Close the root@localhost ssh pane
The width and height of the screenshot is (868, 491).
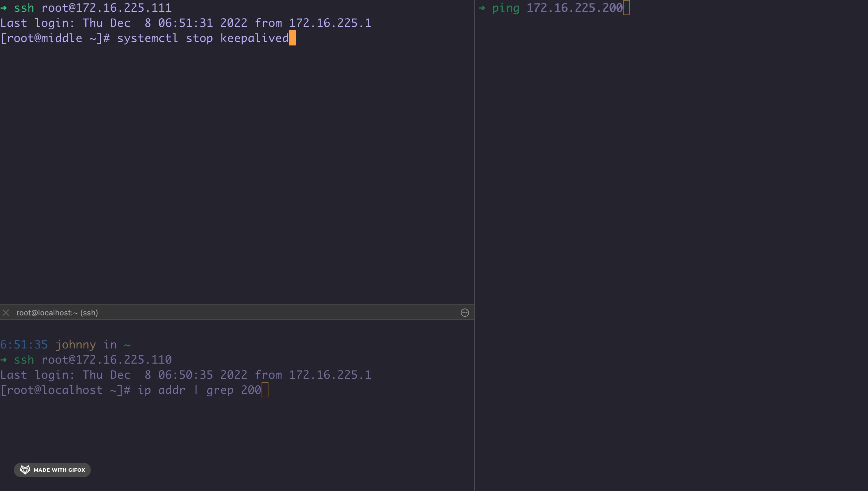pos(6,313)
